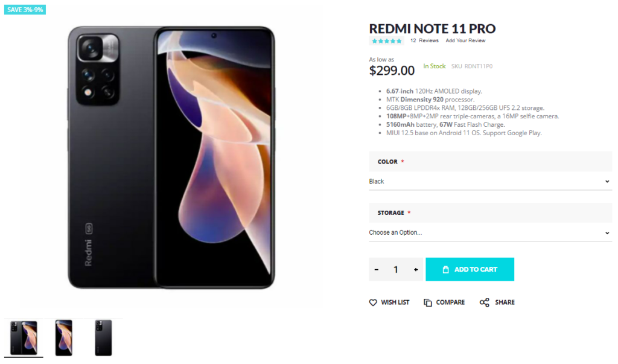The width and height of the screenshot is (618, 364).
Task: Select the second thumbnail showing phone front
Action: click(x=63, y=338)
